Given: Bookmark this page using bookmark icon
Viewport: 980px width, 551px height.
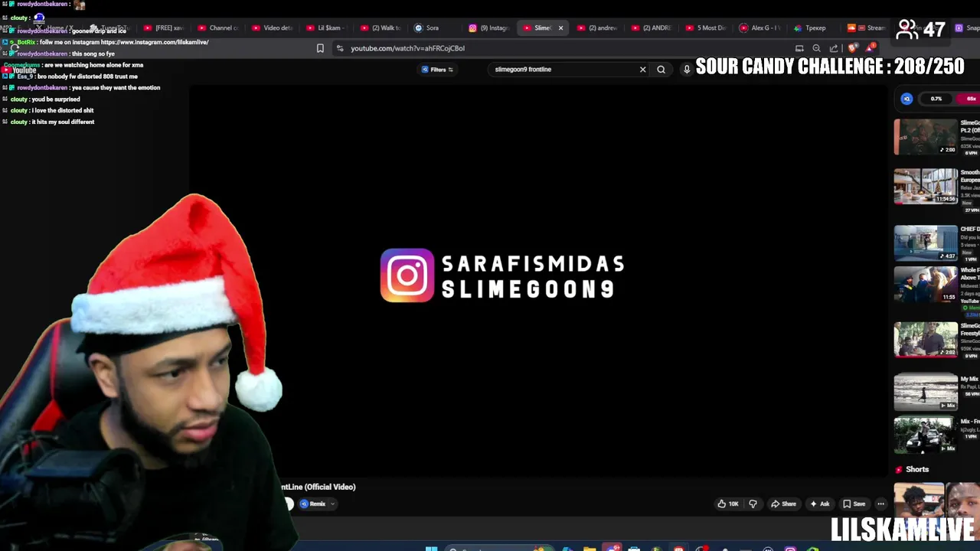Looking at the screenshot, I should point(320,48).
